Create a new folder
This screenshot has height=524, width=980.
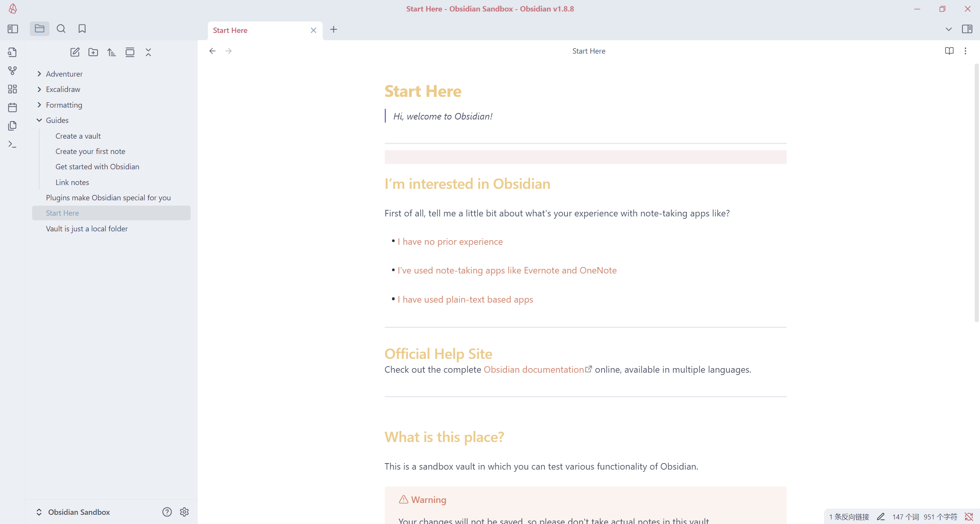(93, 52)
